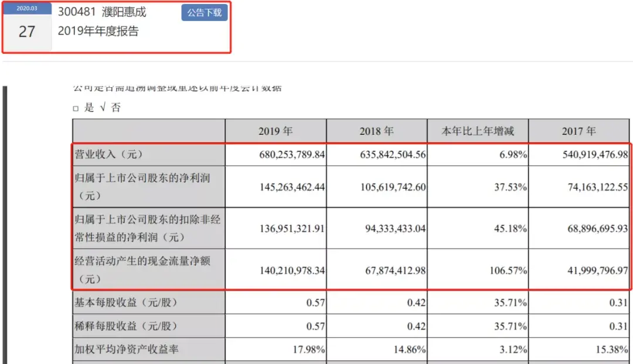This screenshot has width=633, height=364.
Task: Open the 2019年年度报告 announcement title
Action: [x=98, y=31]
